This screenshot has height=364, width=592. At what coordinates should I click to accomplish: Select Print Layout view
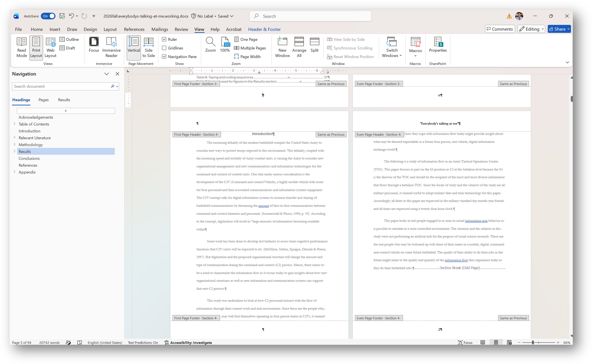[36, 47]
